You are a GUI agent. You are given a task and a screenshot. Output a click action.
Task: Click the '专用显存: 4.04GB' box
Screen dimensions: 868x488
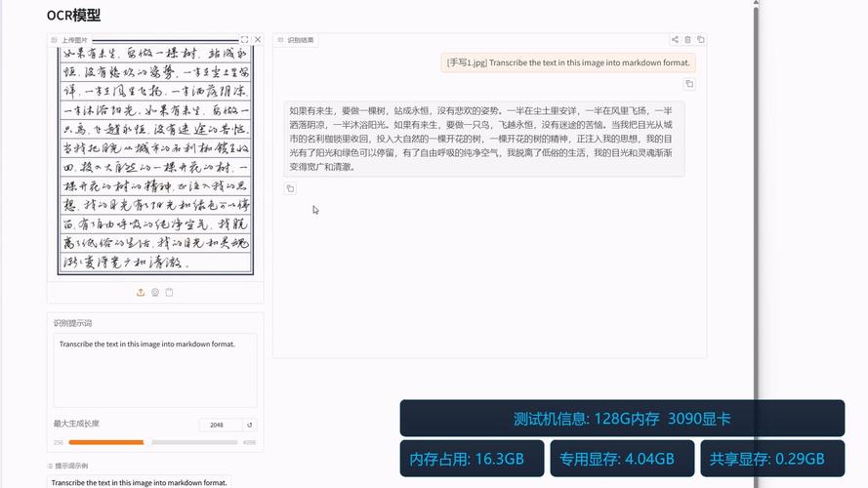tap(622, 459)
